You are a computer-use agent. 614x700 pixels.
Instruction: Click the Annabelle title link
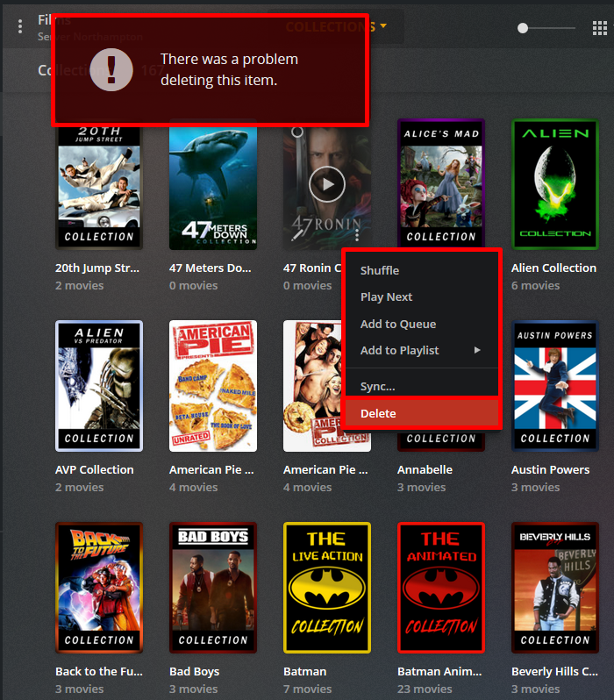click(425, 469)
